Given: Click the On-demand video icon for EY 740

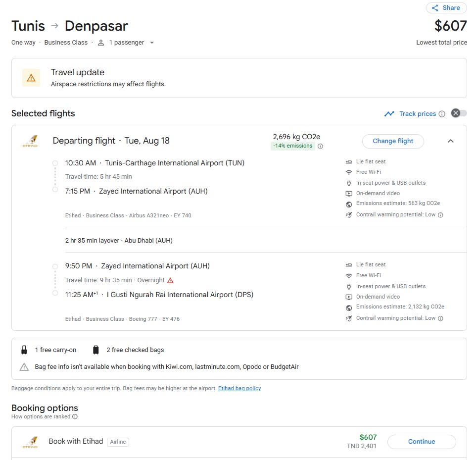Looking at the screenshot, I should (349, 194).
